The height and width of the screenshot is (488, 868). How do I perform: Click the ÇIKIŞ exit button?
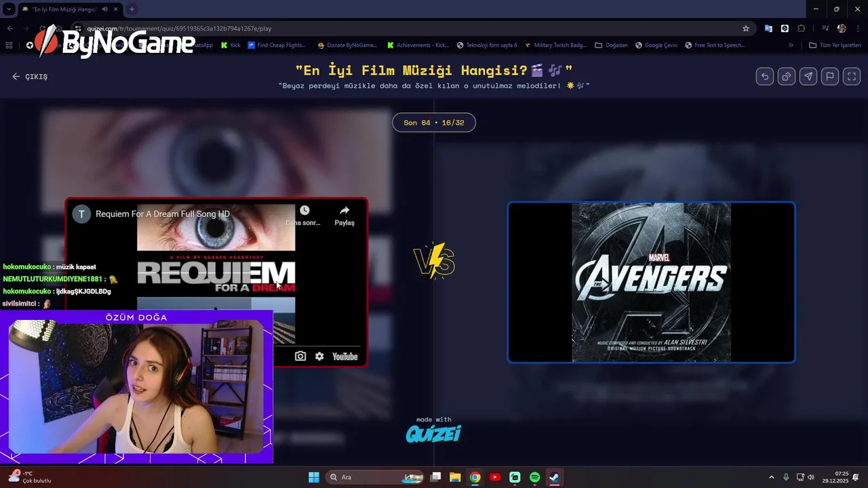[30, 77]
